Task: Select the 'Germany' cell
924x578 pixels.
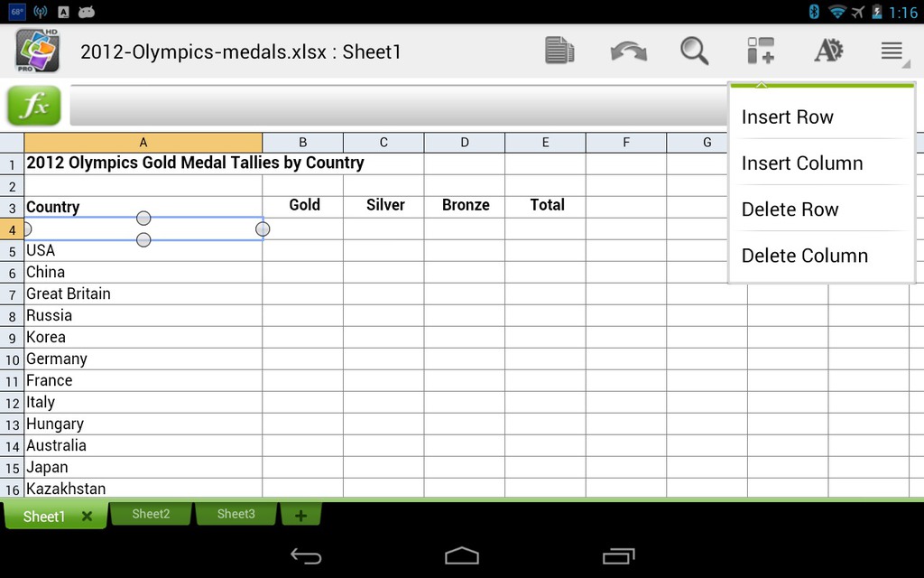Action: pos(143,359)
